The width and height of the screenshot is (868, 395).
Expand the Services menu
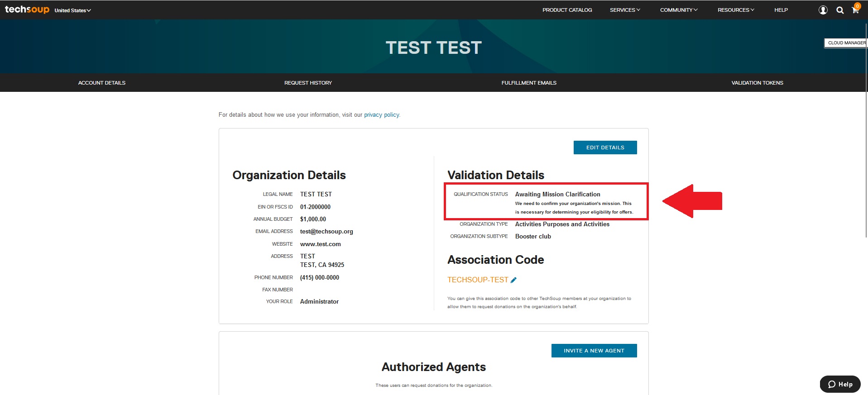click(x=625, y=10)
